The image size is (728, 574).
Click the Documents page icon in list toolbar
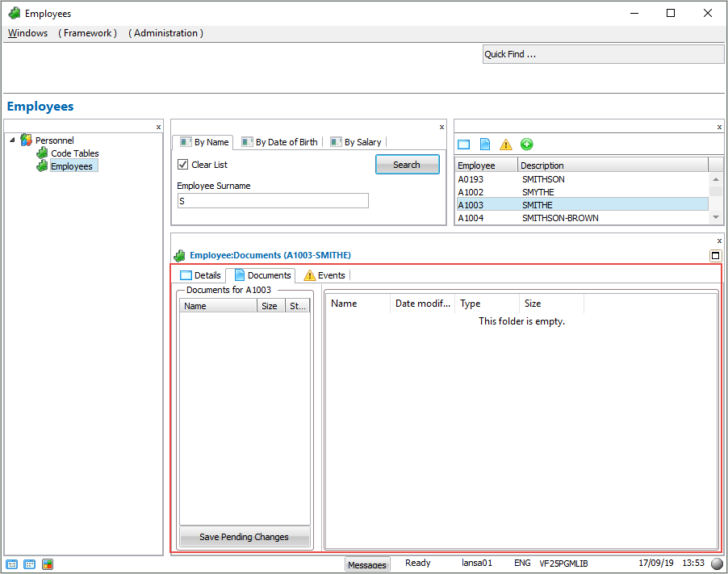485,145
